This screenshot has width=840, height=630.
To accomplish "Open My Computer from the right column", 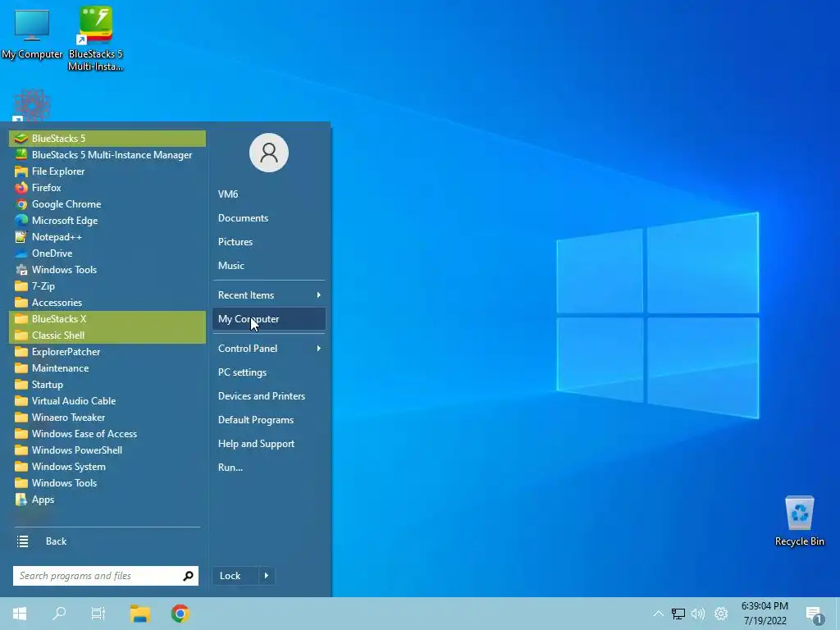I will click(x=269, y=319).
